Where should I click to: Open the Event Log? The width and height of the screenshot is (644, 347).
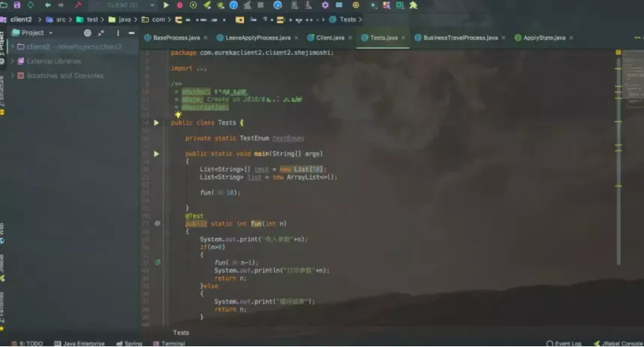(x=564, y=343)
